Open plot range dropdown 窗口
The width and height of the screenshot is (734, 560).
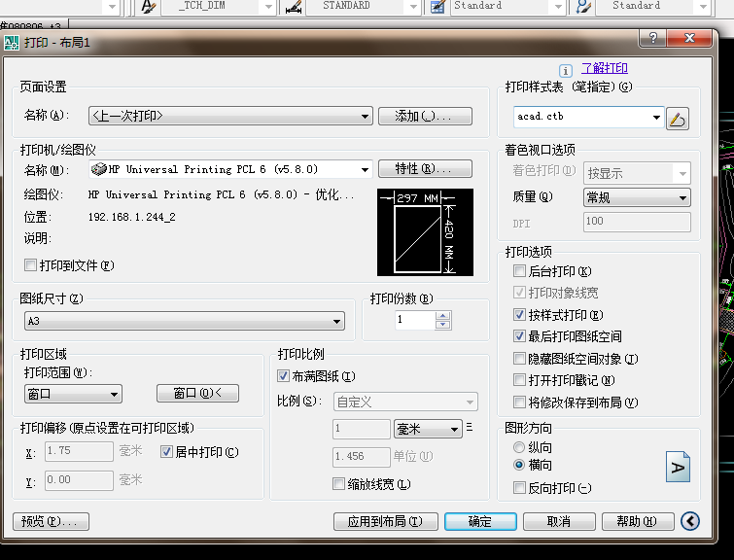coord(73,394)
